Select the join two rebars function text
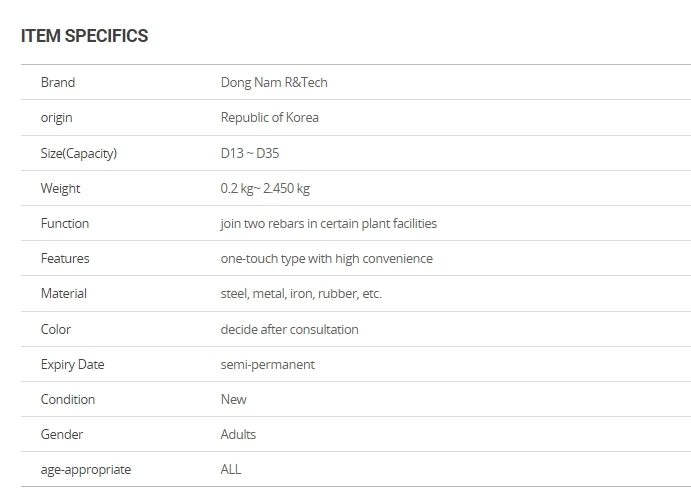 [x=329, y=224]
